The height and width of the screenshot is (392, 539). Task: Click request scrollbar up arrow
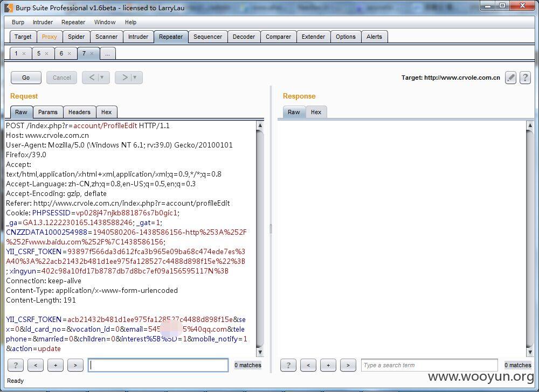click(260, 125)
